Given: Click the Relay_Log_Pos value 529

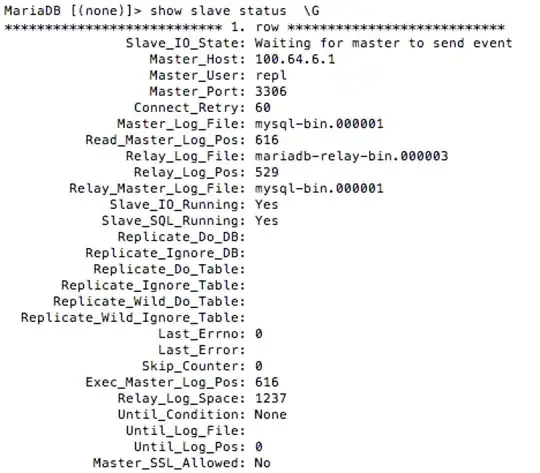Looking at the screenshot, I should [x=267, y=172].
